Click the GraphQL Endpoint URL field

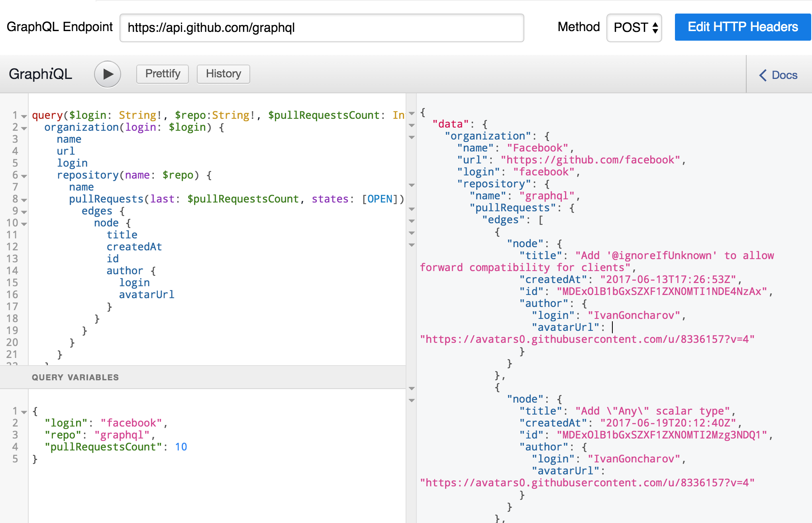(321, 28)
